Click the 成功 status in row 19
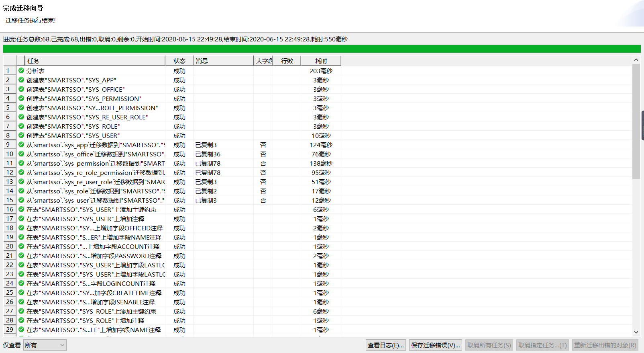 point(179,237)
